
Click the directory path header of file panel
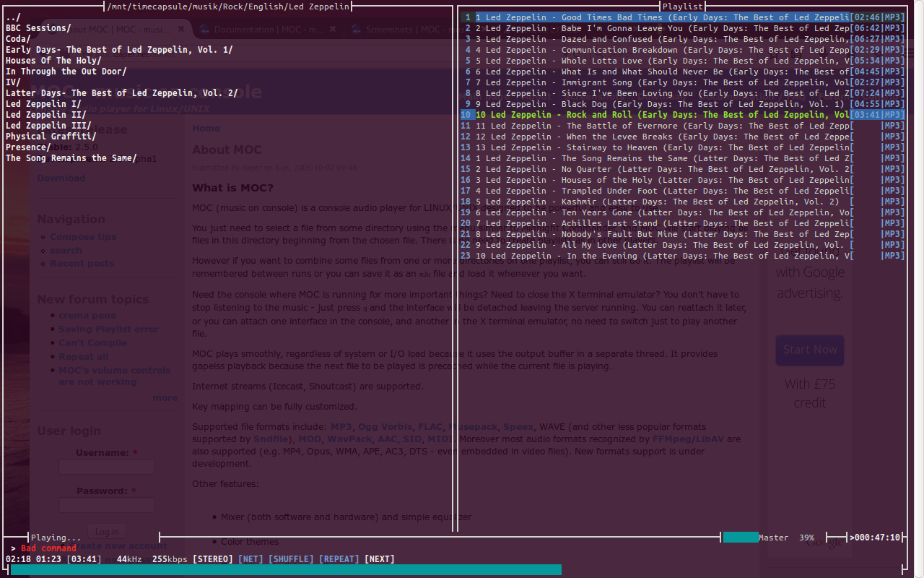pos(228,7)
